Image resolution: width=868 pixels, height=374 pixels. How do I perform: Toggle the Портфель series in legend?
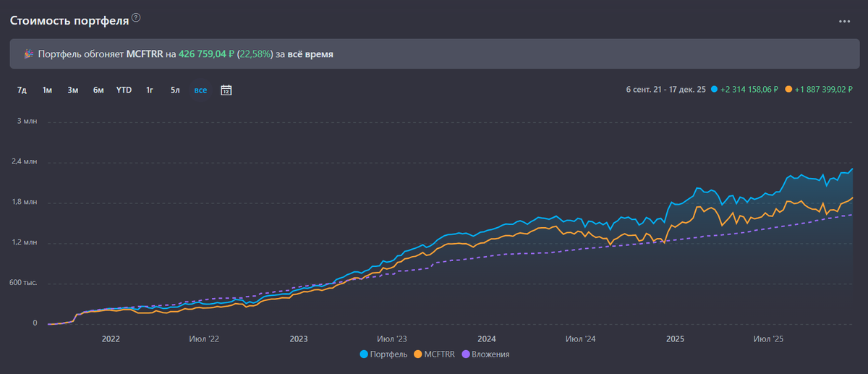[x=383, y=354]
